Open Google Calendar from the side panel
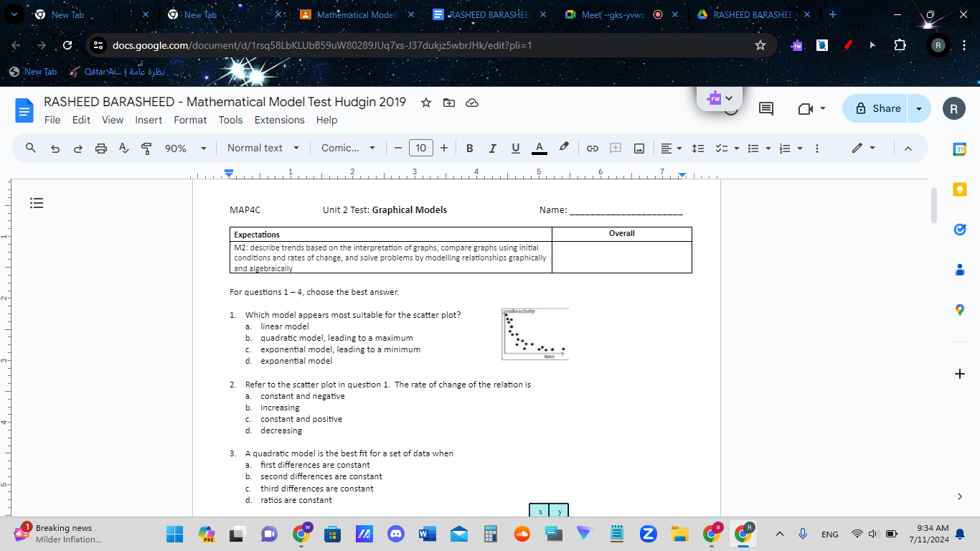The height and width of the screenshot is (551, 980). pos(960,149)
